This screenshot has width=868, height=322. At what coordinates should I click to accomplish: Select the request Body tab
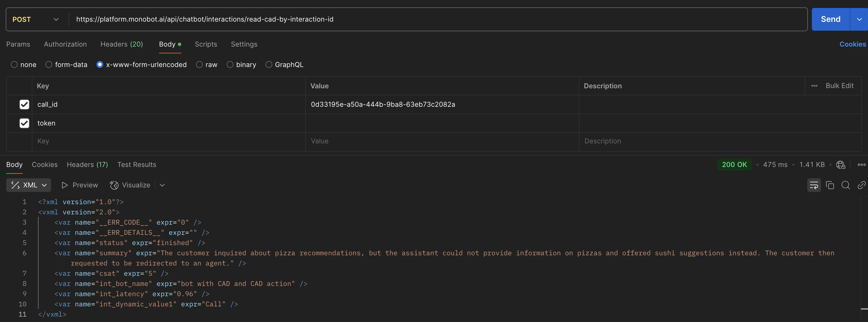click(x=170, y=44)
